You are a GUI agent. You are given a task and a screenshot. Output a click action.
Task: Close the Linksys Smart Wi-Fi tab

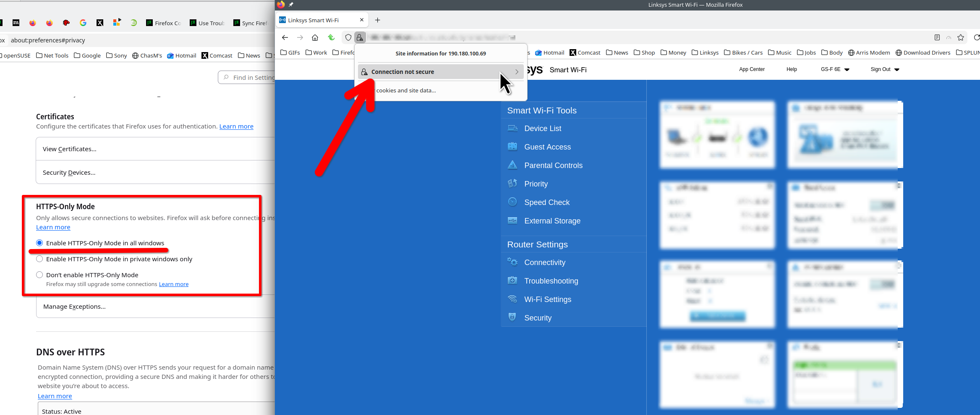(362, 20)
